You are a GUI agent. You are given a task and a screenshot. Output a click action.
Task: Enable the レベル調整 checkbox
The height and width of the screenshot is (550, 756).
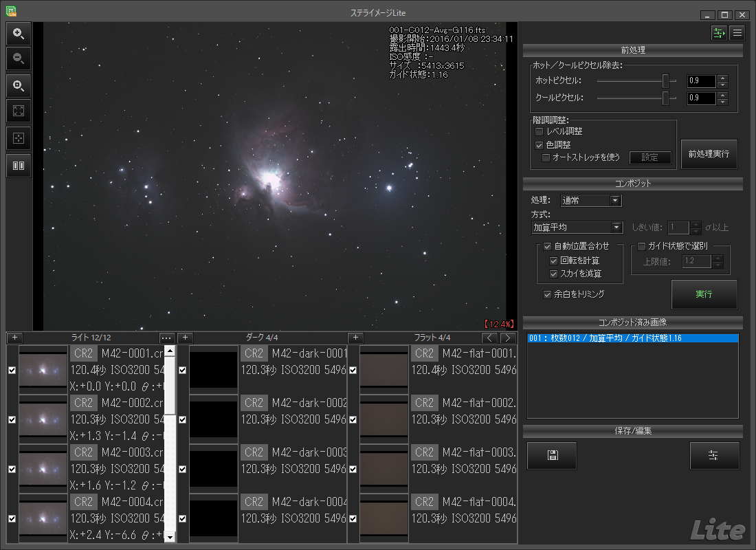(x=540, y=131)
